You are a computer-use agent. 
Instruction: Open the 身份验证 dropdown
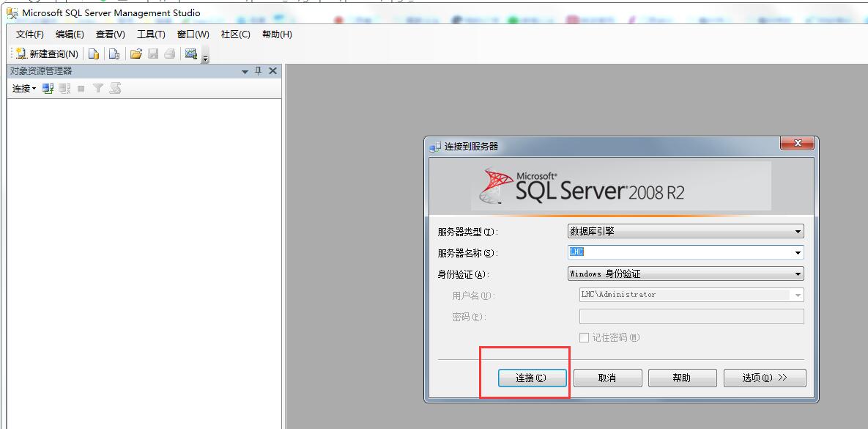[798, 274]
